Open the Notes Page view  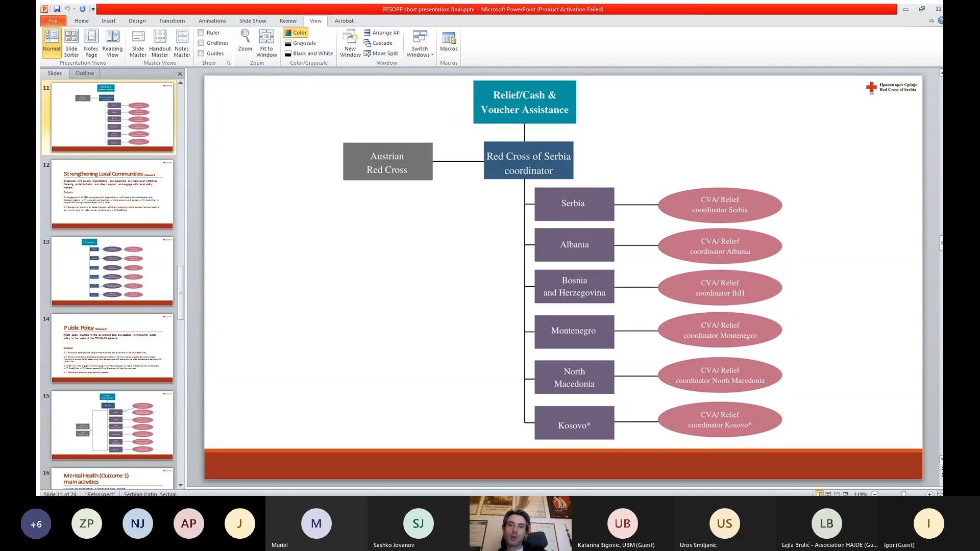(x=91, y=43)
